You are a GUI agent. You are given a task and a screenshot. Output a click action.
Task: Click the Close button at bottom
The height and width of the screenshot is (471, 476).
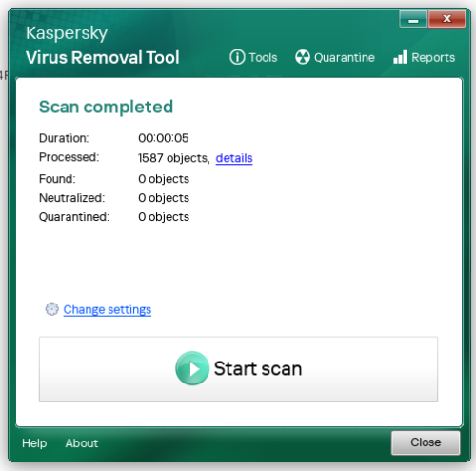pyautogui.click(x=426, y=442)
